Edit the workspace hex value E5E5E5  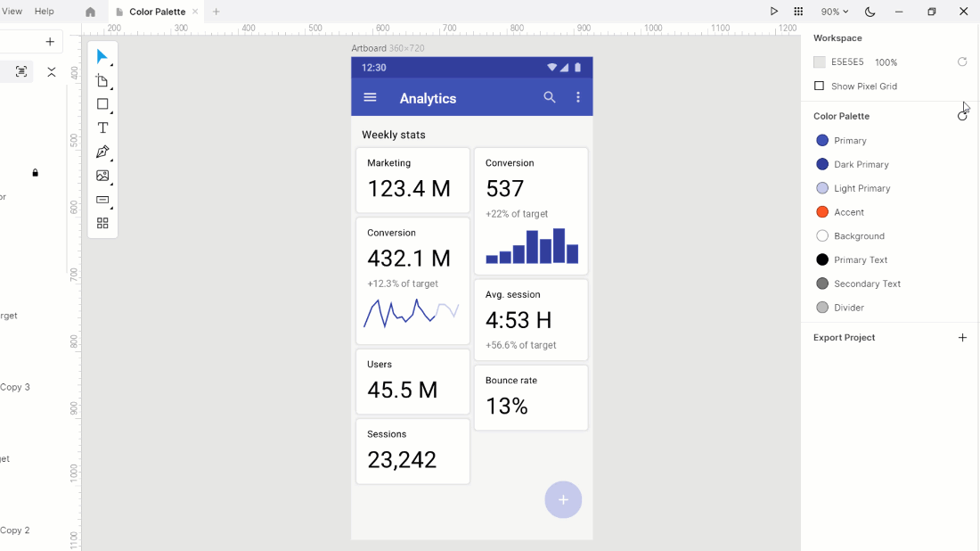(x=847, y=62)
